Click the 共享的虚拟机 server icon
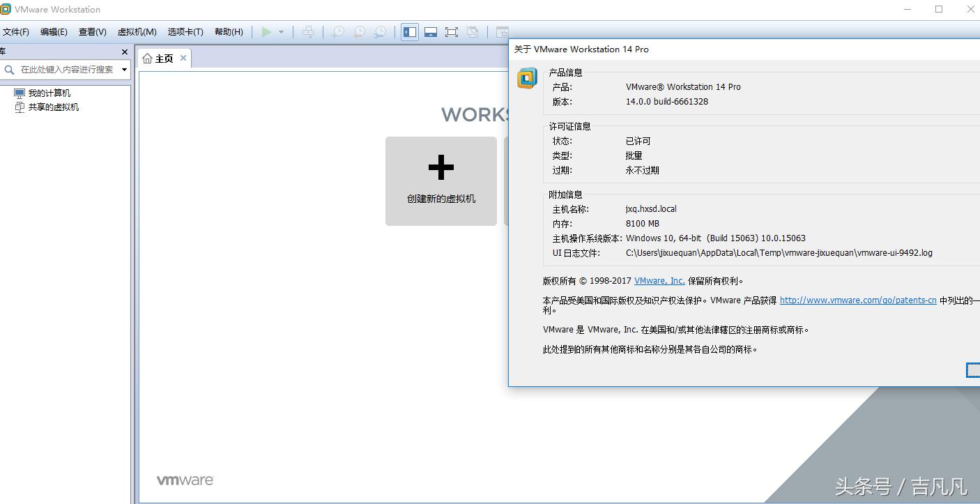This screenshot has width=980, height=504. (x=19, y=107)
